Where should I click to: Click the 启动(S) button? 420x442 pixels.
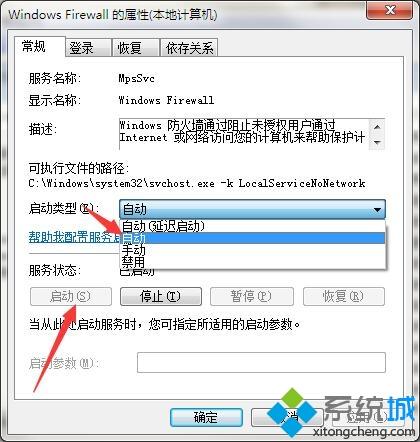click(x=71, y=296)
